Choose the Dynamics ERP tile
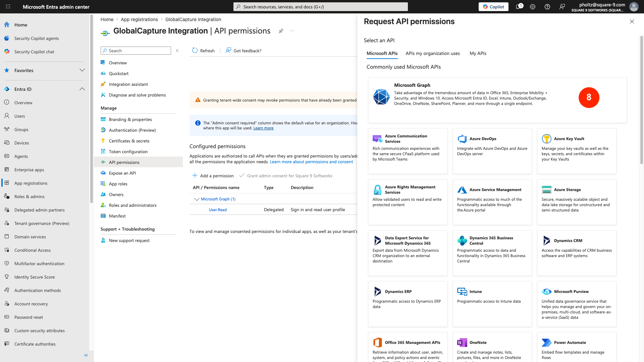 (408, 304)
